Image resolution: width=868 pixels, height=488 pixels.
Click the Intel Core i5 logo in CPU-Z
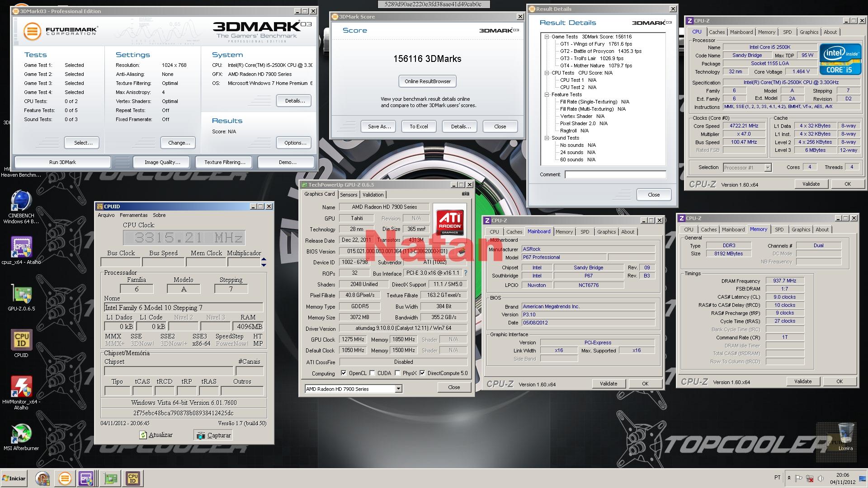(840, 59)
